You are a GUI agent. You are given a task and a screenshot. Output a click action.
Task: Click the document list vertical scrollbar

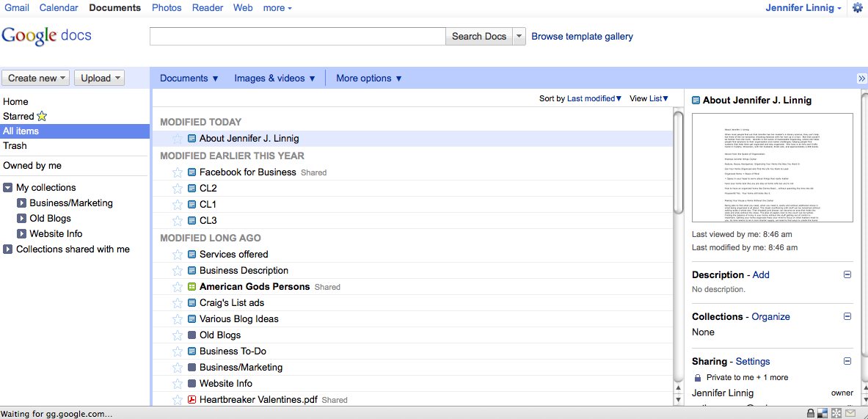click(x=678, y=162)
